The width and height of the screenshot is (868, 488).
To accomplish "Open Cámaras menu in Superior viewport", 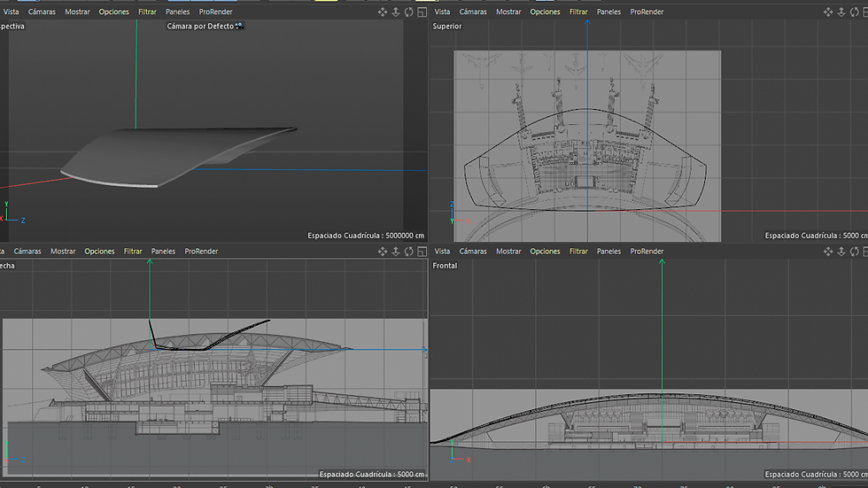I will (x=473, y=12).
